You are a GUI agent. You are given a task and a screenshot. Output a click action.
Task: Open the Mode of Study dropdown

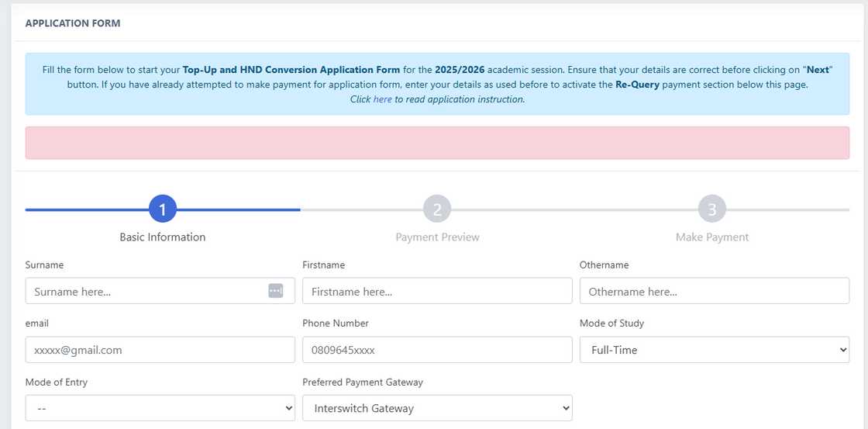coord(714,350)
